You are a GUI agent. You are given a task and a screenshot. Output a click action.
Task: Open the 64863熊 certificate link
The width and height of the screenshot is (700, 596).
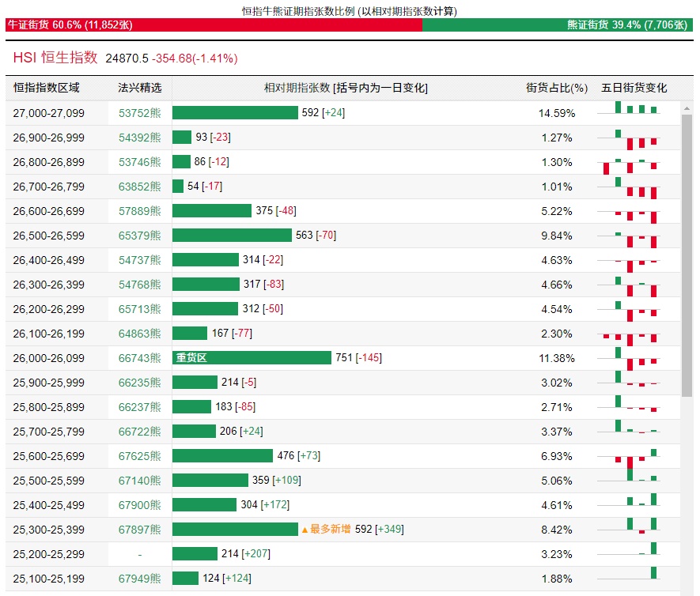point(140,334)
